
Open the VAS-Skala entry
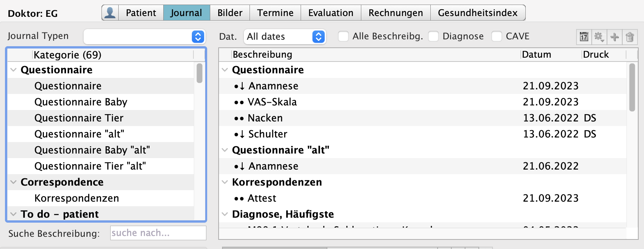click(x=272, y=102)
